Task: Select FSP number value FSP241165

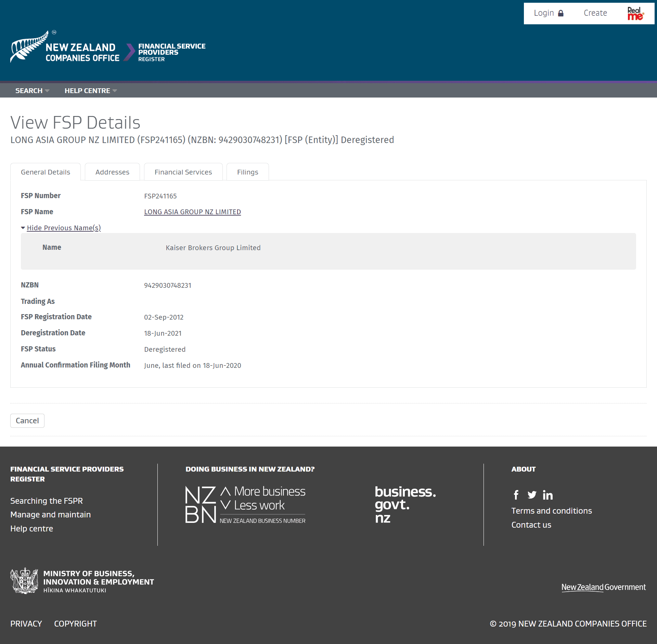Action: click(x=160, y=196)
